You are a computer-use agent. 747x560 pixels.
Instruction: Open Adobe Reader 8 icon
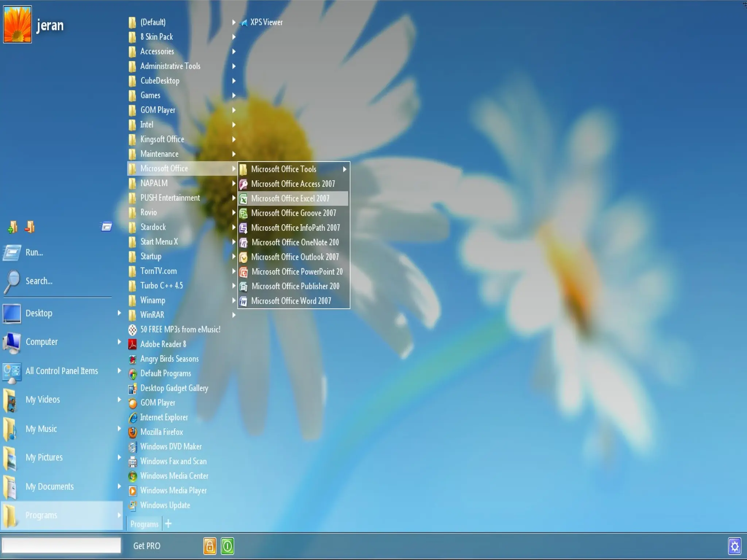click(x=133, y=344)
